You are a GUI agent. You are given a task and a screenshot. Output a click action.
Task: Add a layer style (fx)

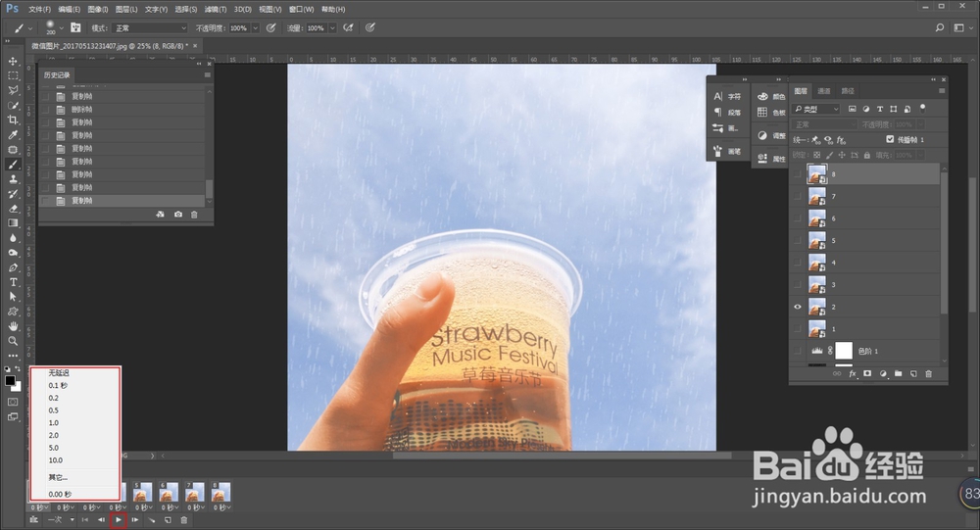tap(853, 374)
